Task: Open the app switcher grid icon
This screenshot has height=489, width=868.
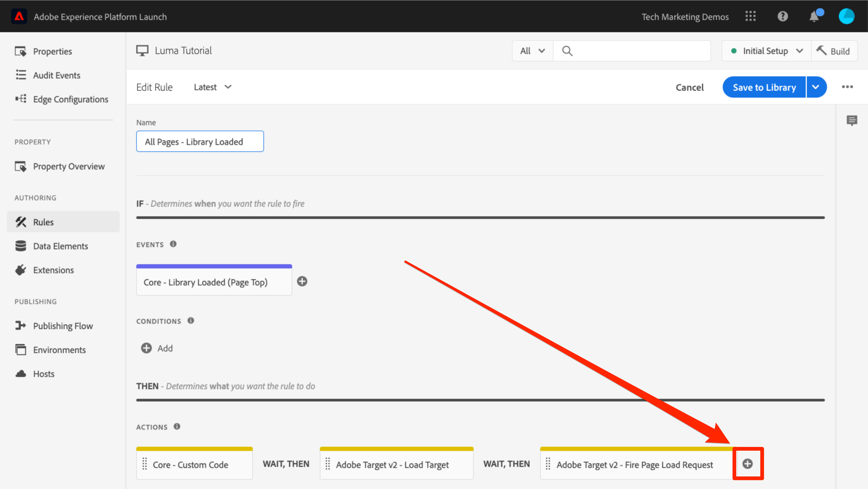Action: (750, 16)
